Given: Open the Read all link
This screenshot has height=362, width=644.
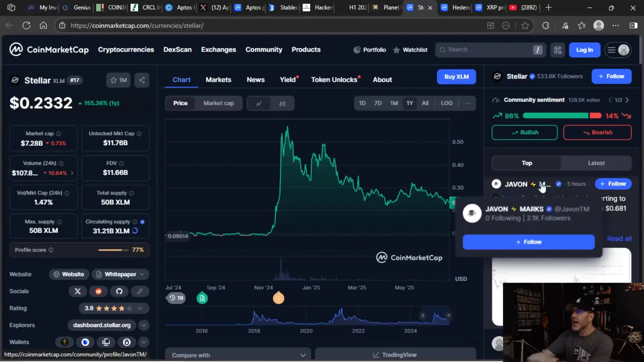Looking at the screenshot, I should [619, 239].
